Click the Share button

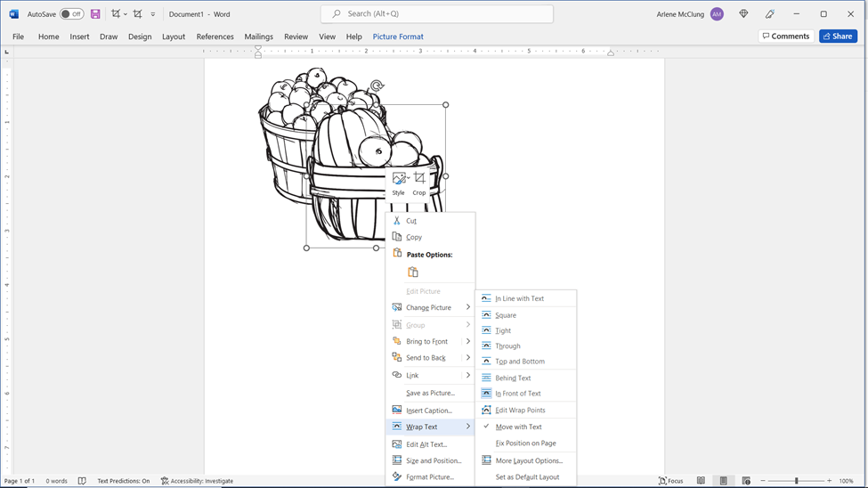coord(838,36)
